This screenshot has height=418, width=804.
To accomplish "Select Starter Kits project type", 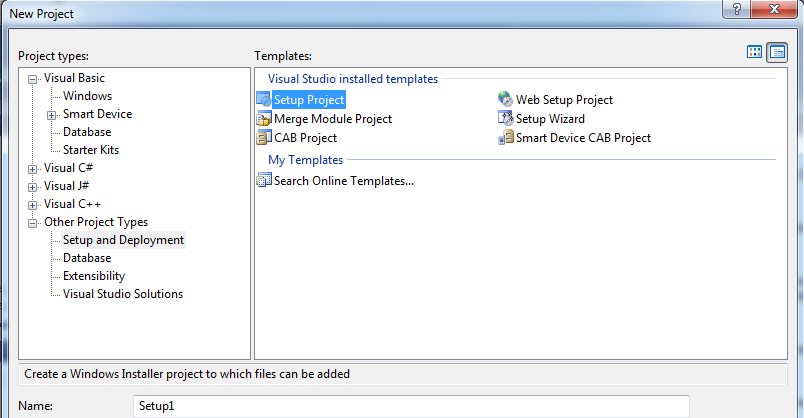I will click(91, 150).
